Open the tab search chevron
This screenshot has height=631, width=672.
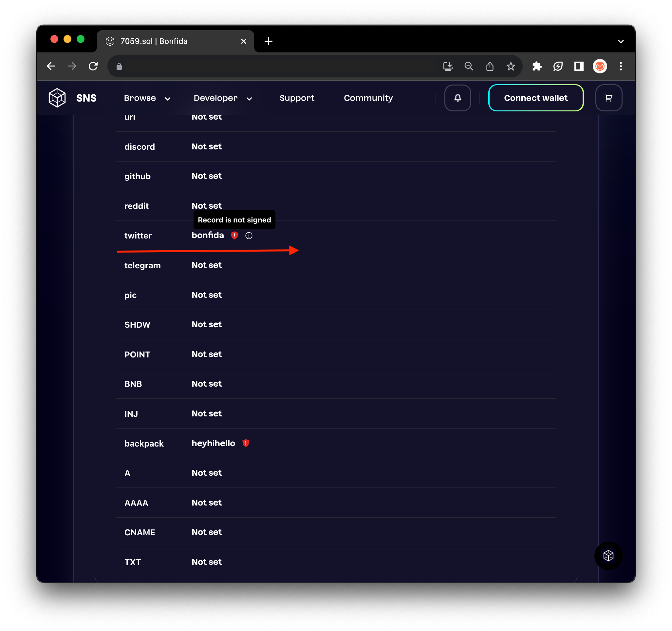tap(621, 41)
